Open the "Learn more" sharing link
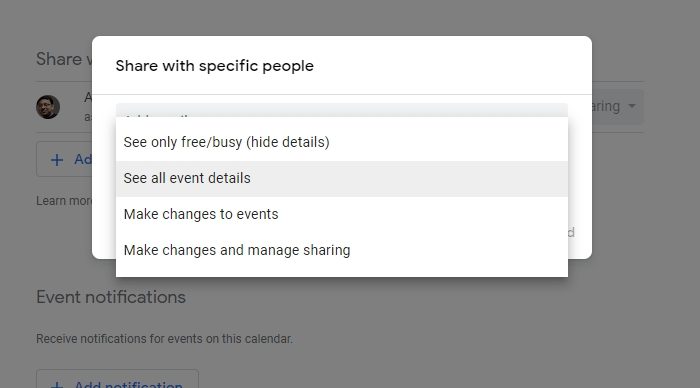Viewport: 700px width, 388px height. coord(64,201)
